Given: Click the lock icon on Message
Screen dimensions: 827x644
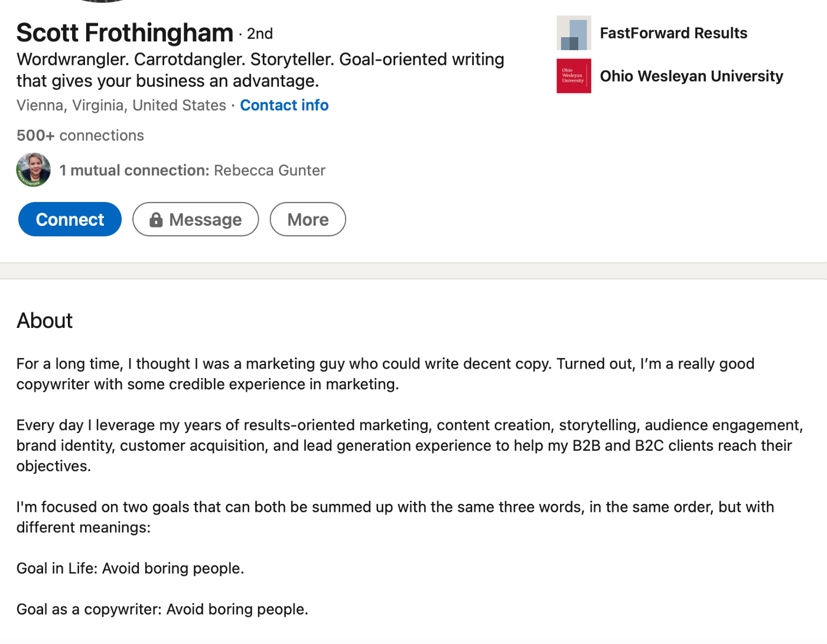Looking at the screenshot, I should click(156, 220).
